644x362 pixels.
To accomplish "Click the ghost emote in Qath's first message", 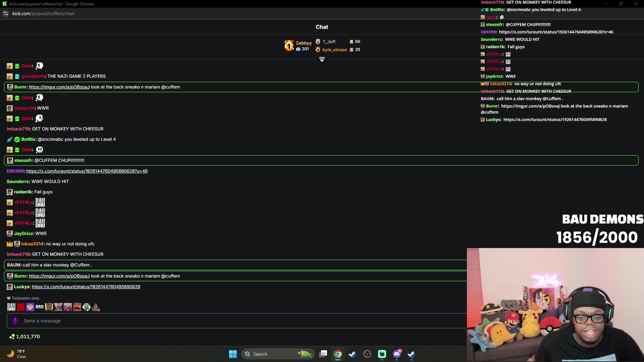I will tap(39, 66).
